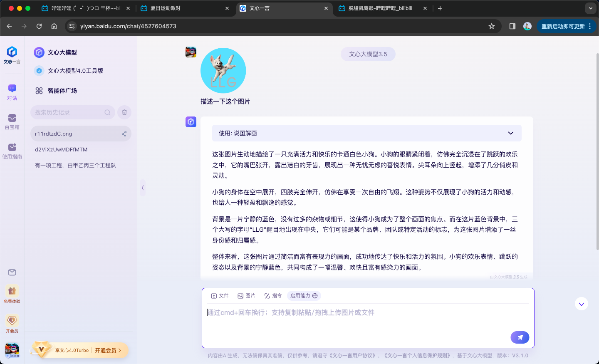Open a new browser tab with plus
The width and height of the screenshot is (599, 364).
pos(440,8)
